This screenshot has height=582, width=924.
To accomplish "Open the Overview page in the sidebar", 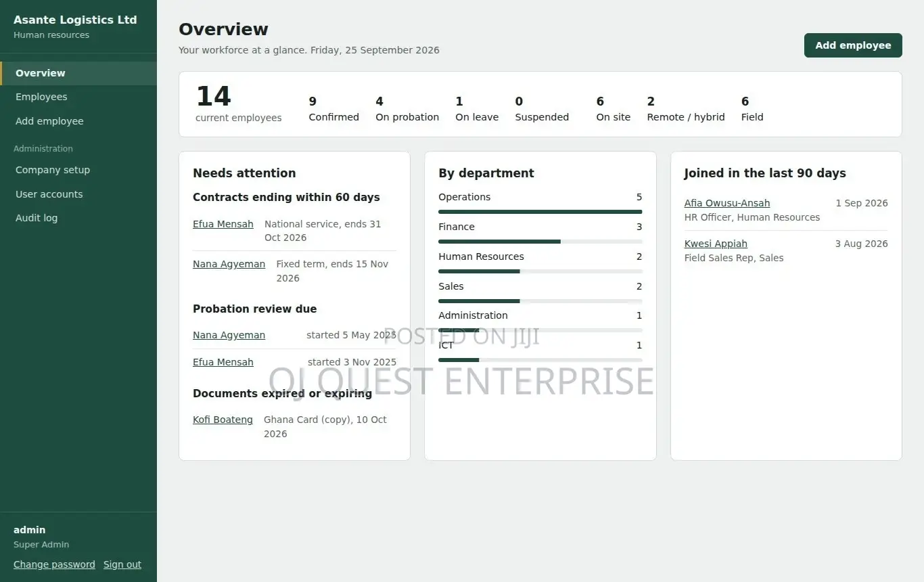I will (x=78, y=73).
